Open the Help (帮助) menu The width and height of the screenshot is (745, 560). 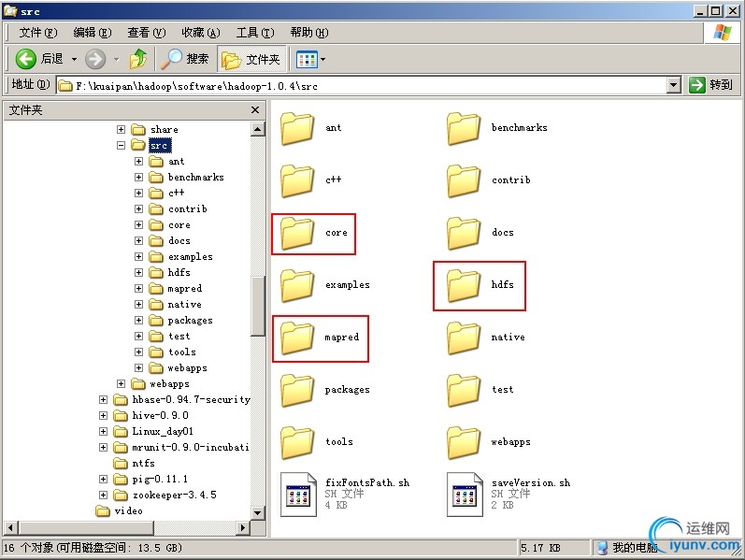click(x=309, y=33)
